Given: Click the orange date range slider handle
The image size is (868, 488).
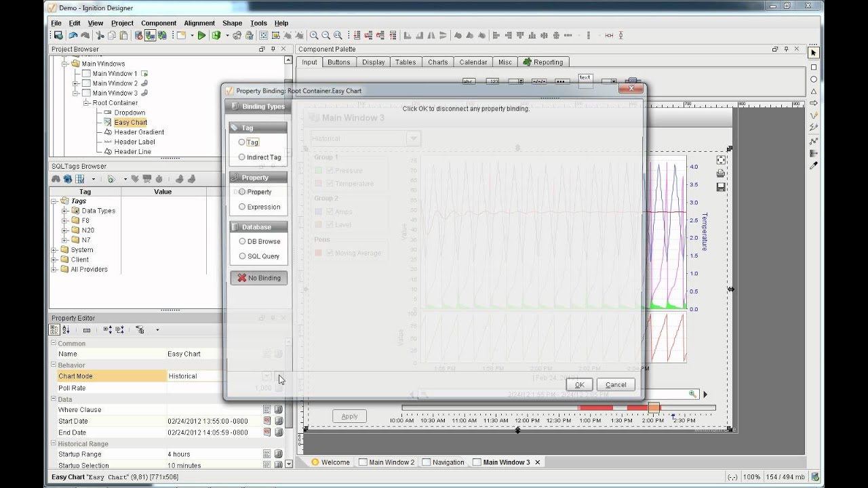Looking at the screenshot, I should [653, 407].
